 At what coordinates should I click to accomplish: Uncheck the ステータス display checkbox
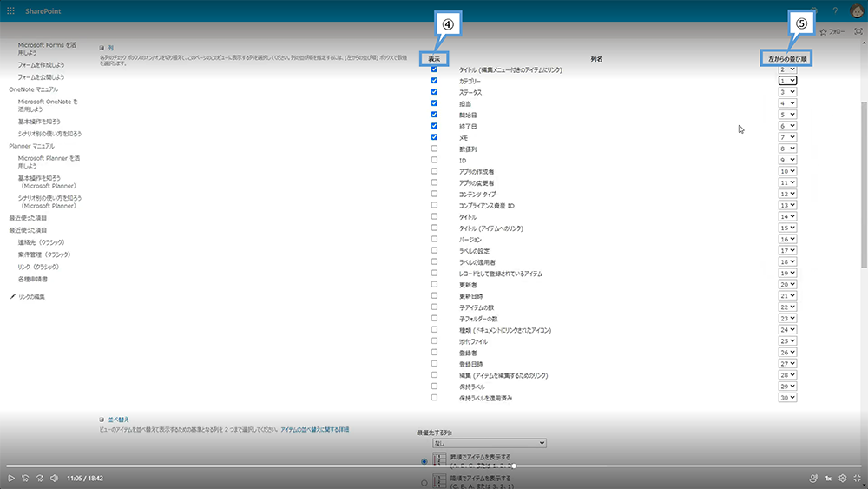tap(434, 92)
